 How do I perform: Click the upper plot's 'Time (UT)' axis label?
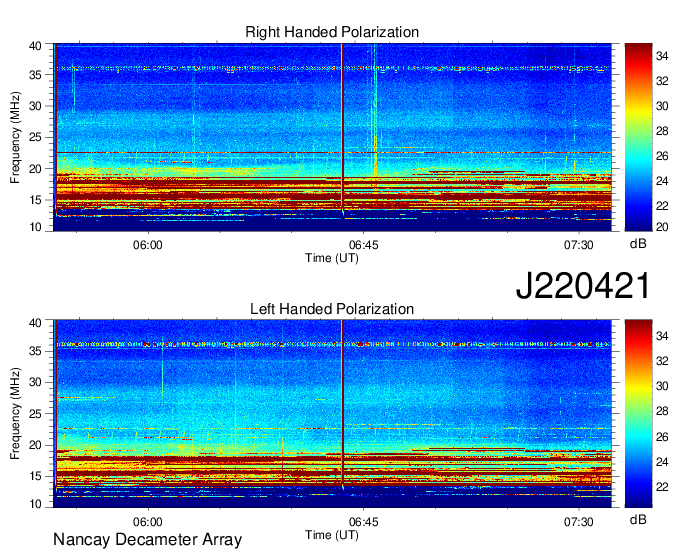click(332, 258)
